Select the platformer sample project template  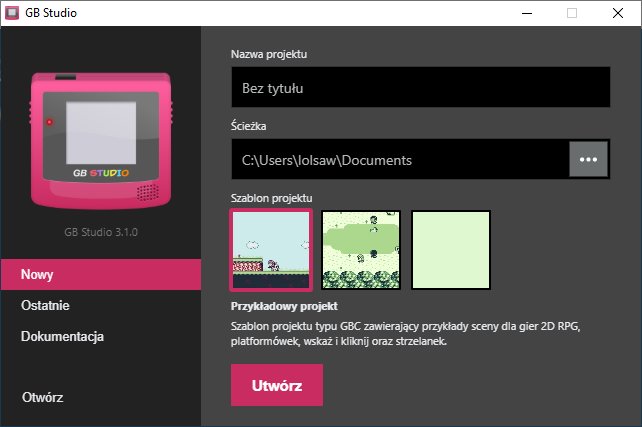[x=271, y=250]
